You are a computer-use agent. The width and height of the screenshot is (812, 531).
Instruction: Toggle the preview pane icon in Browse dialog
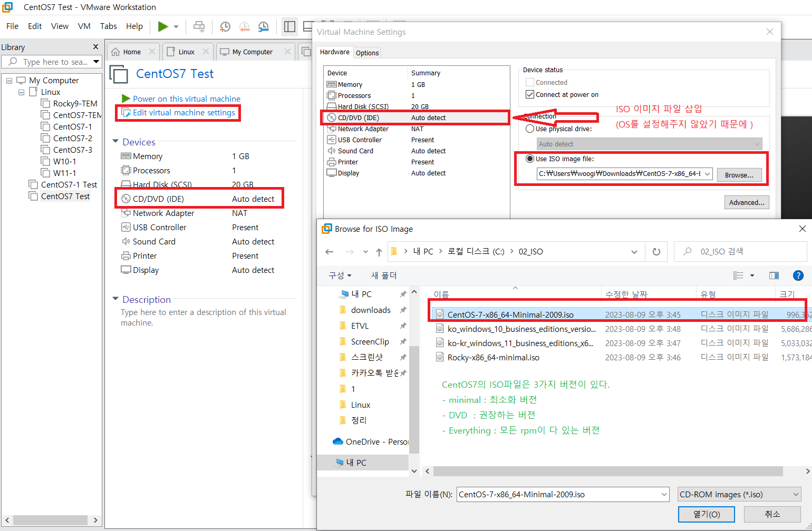coord(774,276)
